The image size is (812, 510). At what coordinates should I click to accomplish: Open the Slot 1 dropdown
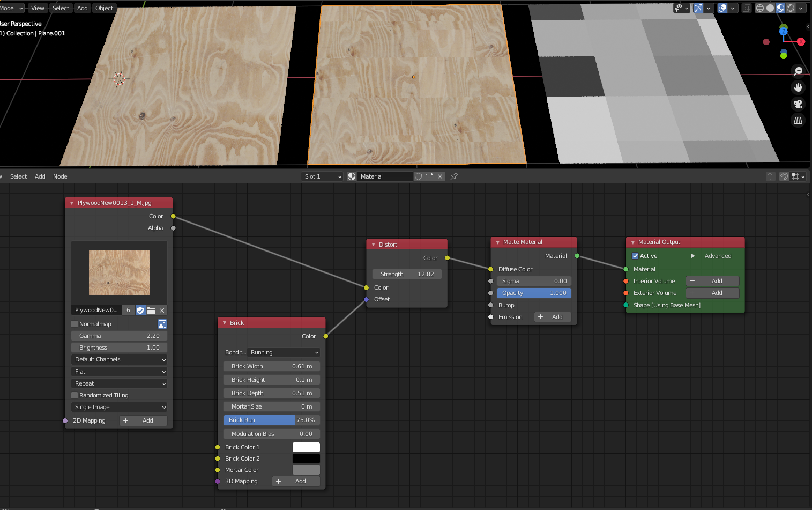point(322,176)
